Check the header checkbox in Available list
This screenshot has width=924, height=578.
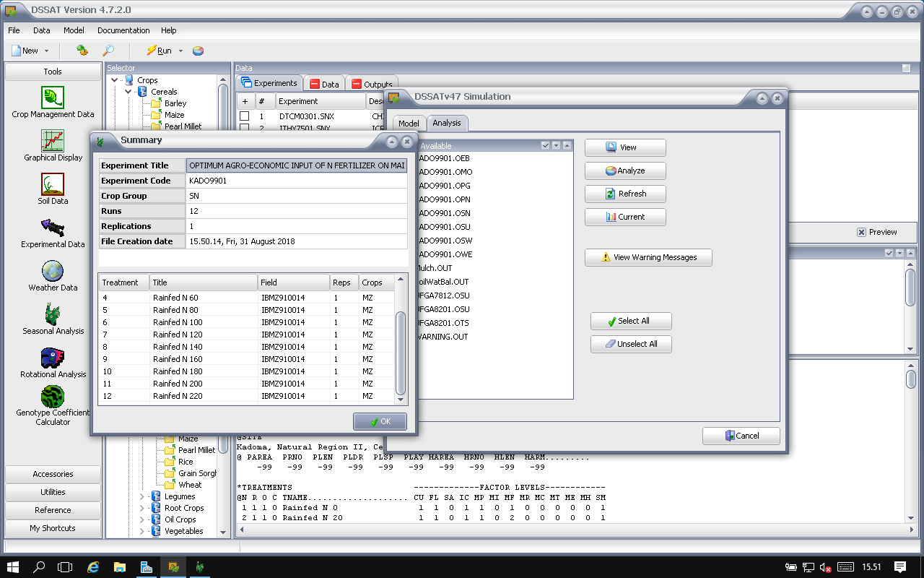[x=546, y=146]
